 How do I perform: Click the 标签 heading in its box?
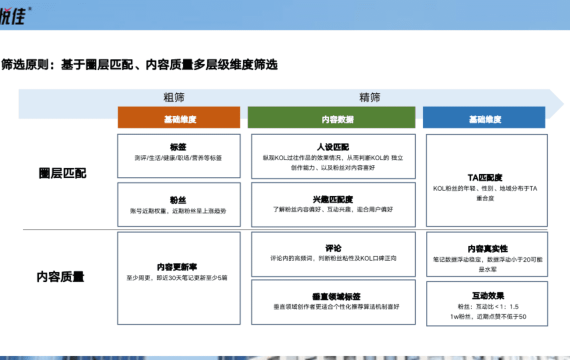pos(178,147)
